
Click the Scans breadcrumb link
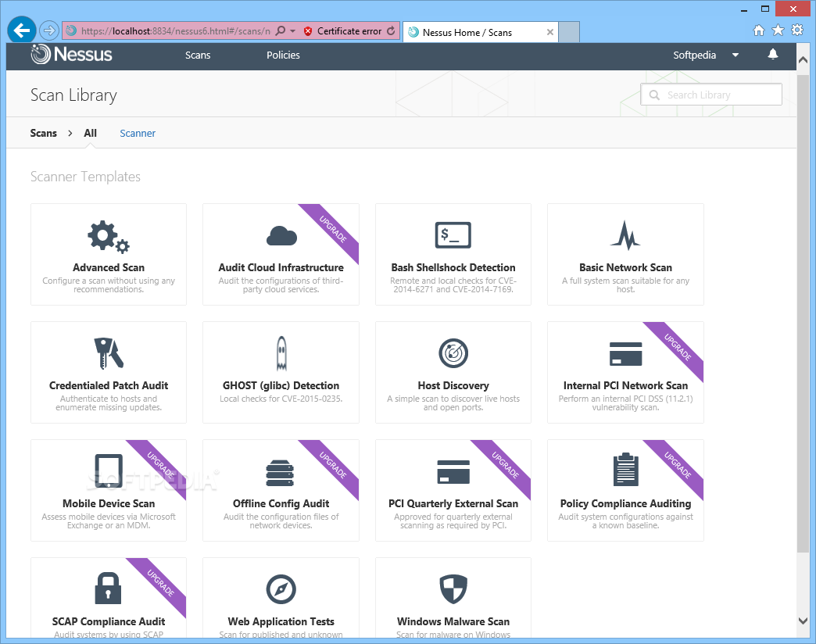click(x=43, y=133)
